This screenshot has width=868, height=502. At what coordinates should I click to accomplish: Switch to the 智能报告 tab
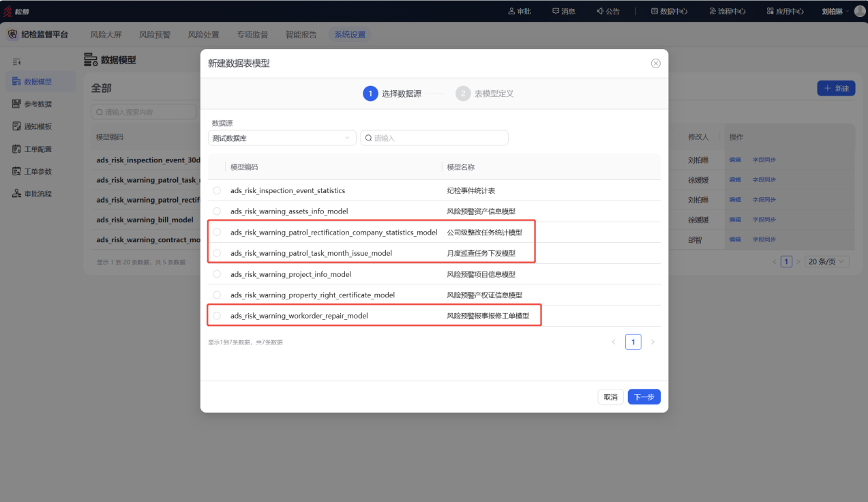pos(301,35)
